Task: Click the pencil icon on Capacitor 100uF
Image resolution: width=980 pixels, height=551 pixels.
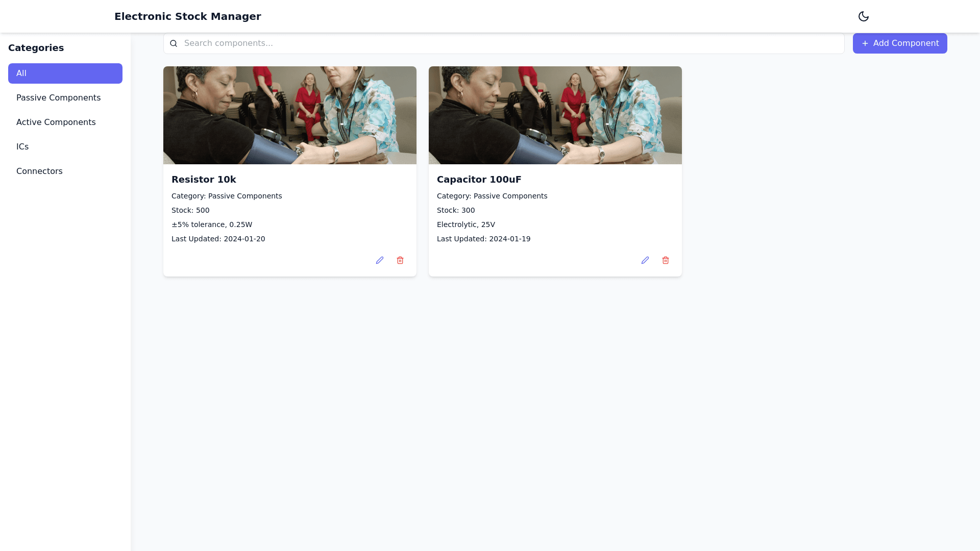Action: click(645, 260)
